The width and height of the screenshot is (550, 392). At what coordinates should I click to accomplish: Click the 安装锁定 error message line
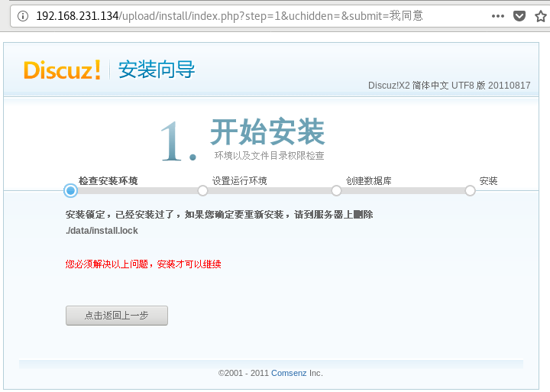pos(219,215)
